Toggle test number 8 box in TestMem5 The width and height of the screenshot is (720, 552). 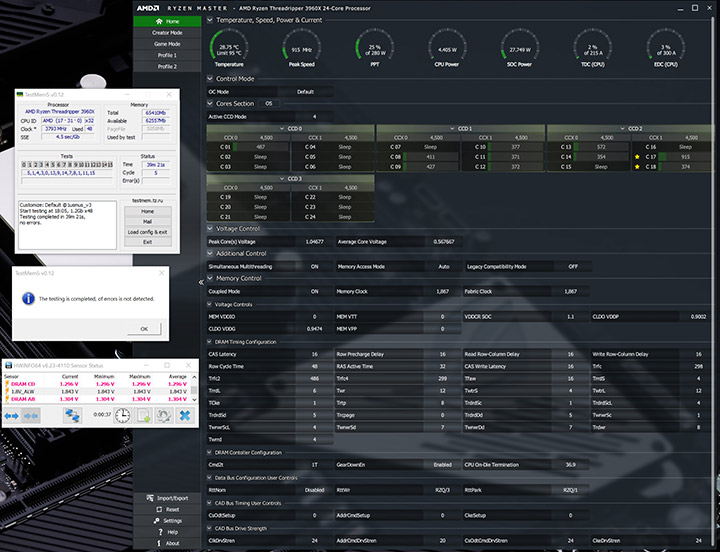(70, 165)
